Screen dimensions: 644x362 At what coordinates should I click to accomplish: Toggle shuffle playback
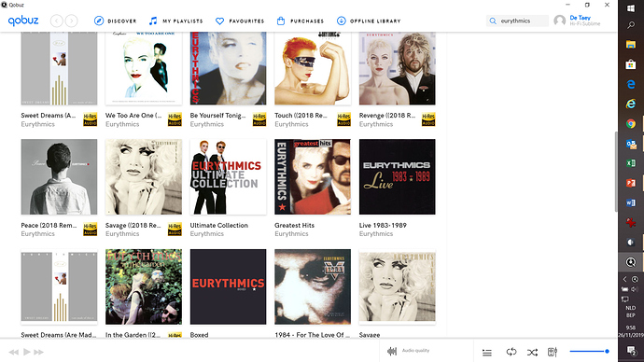tap(532, 352)
